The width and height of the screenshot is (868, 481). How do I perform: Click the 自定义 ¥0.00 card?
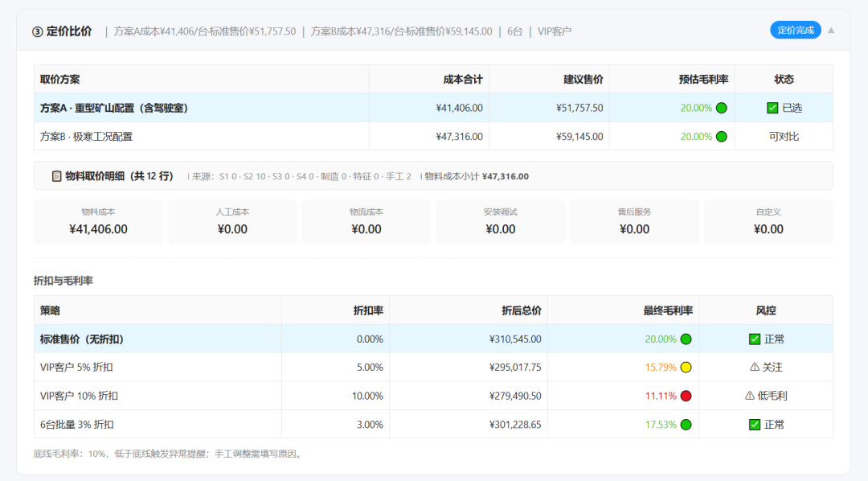coord(768,222)
